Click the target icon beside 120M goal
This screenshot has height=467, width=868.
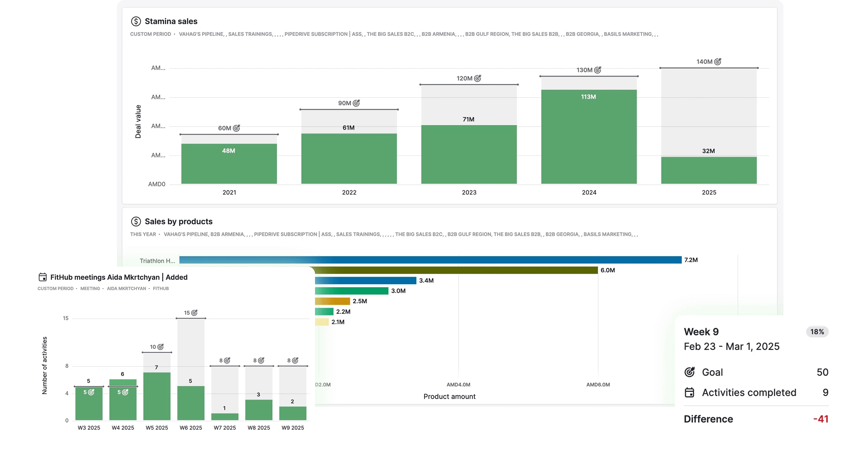(x=477, y=78)
